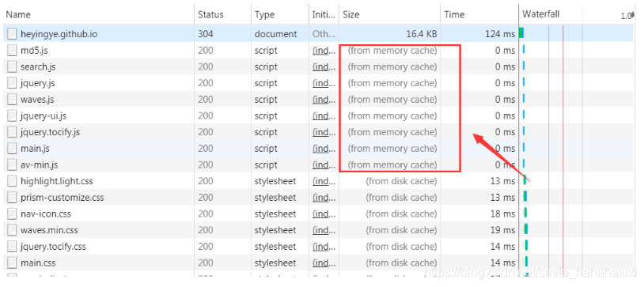Select the highlight.light.css request row
The image size is (644, 287).
click(x=317, y=181)
